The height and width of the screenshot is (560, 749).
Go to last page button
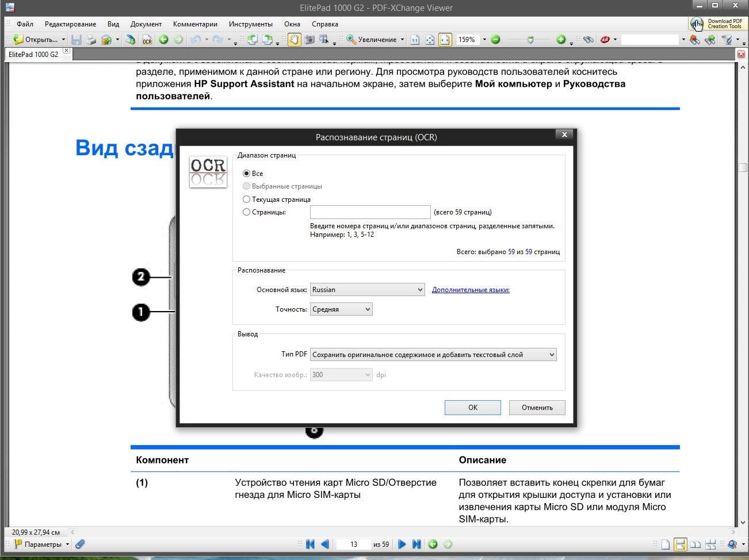click(x=416, y=544)
